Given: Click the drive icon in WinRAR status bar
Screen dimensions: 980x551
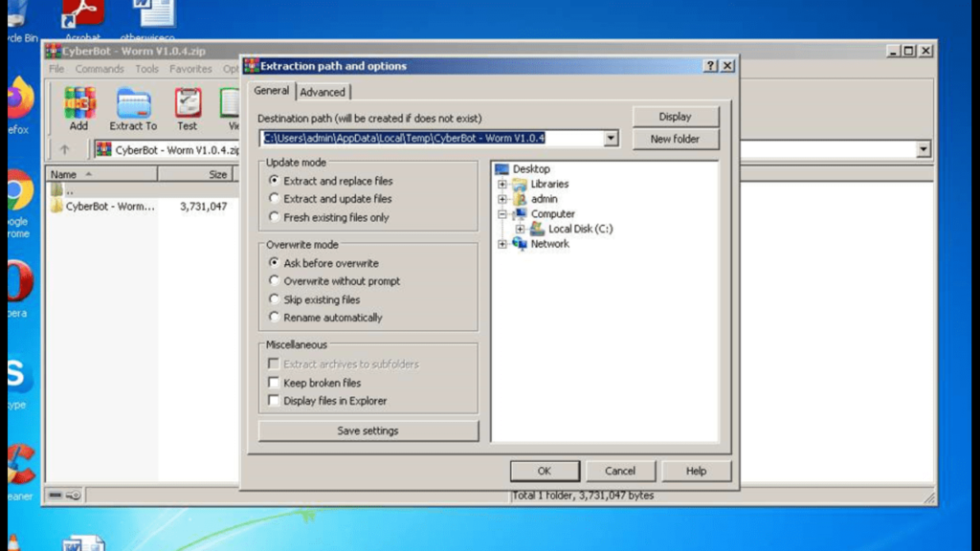Looking at the screenshot, I should 55,496.
